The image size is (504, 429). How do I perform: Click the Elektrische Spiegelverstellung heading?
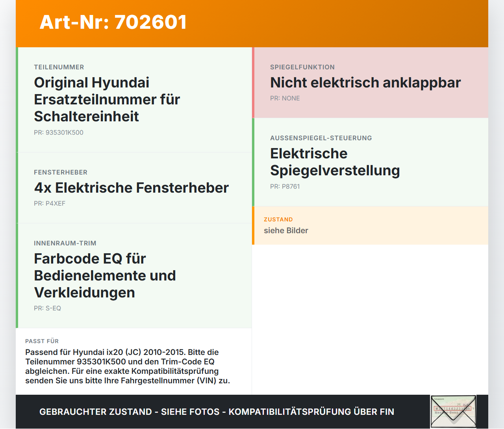click(335, 162)
